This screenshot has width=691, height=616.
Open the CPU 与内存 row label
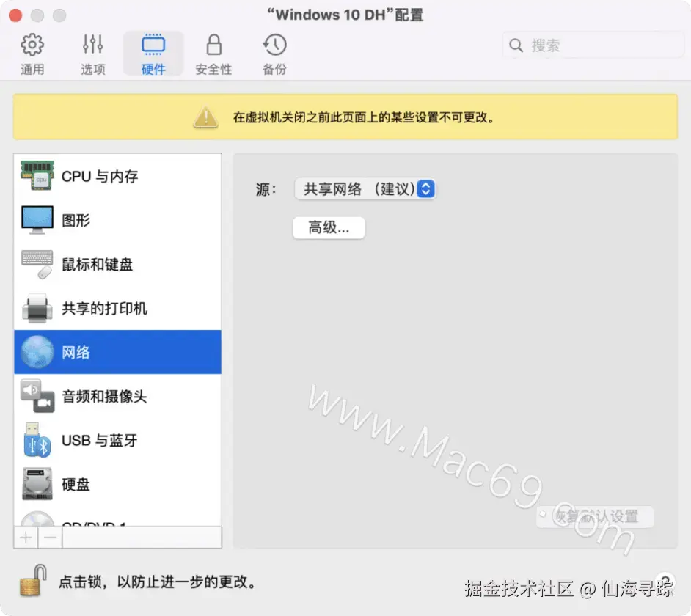[100, 176]
